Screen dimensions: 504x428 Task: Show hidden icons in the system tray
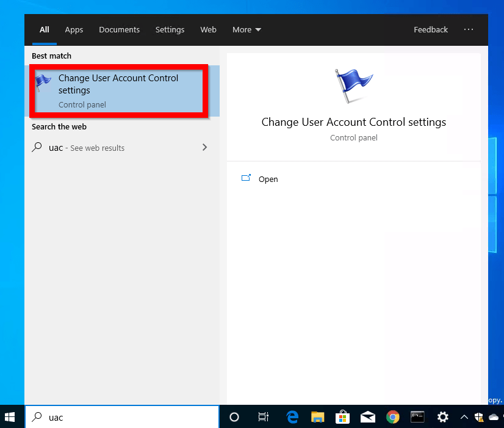pyautogui.click(x=464, y=417)
